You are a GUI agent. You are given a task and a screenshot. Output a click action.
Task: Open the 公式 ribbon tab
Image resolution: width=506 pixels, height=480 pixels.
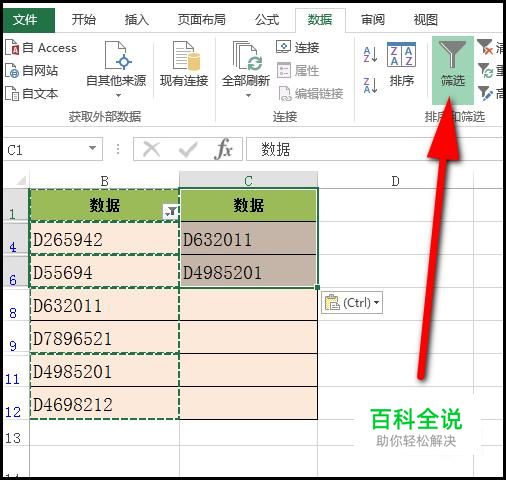(x=267, y=20)
